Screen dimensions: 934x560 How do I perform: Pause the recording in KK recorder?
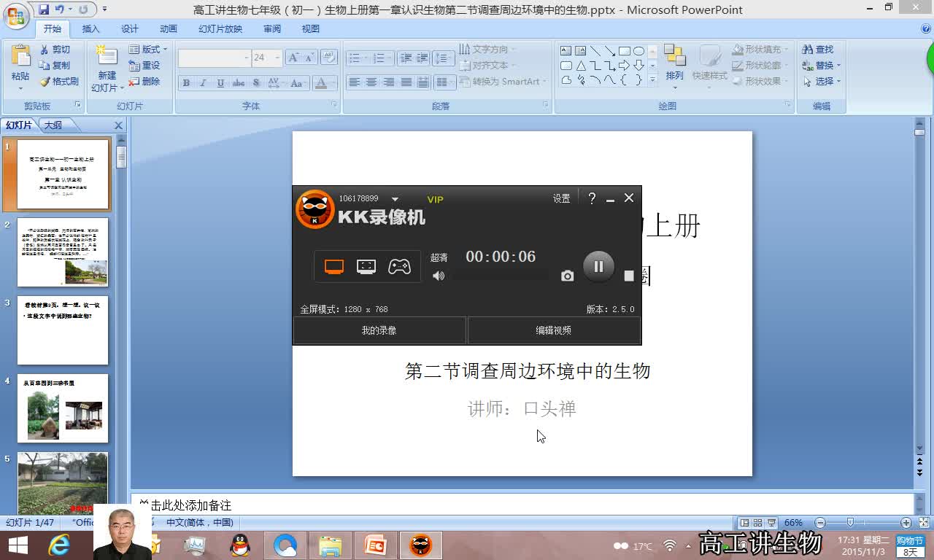coord(598,267)
